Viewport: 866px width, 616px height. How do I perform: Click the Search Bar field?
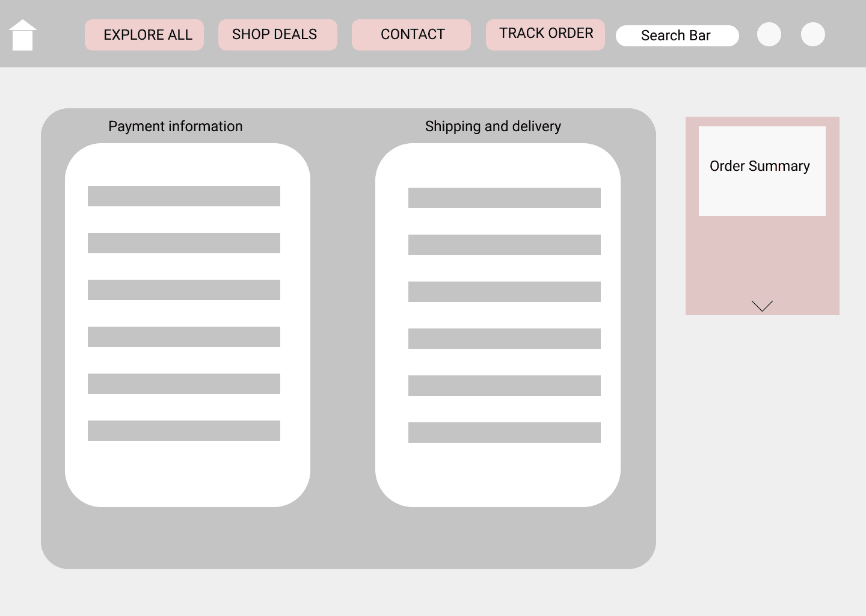(x=677, y=35)
